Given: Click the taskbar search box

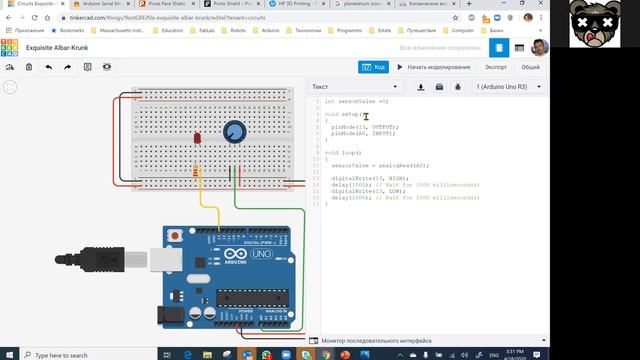Looking at the screenshot, I should (x=88, y=355).
